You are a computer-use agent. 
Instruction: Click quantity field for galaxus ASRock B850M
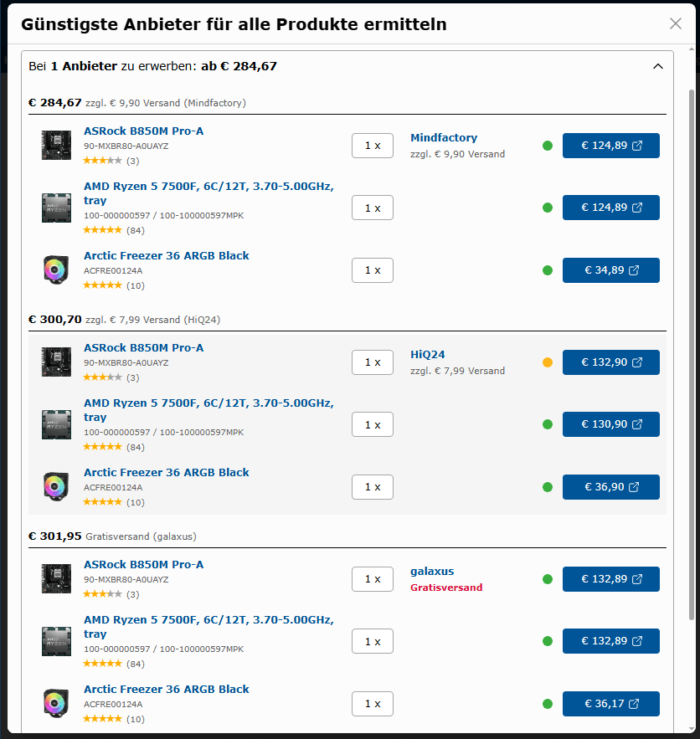[373, 579]
